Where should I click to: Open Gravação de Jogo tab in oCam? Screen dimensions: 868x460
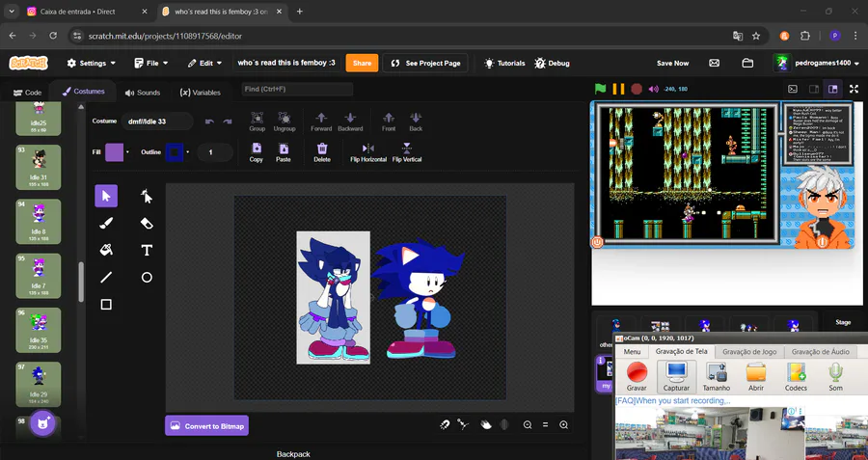tap(749, 351)
